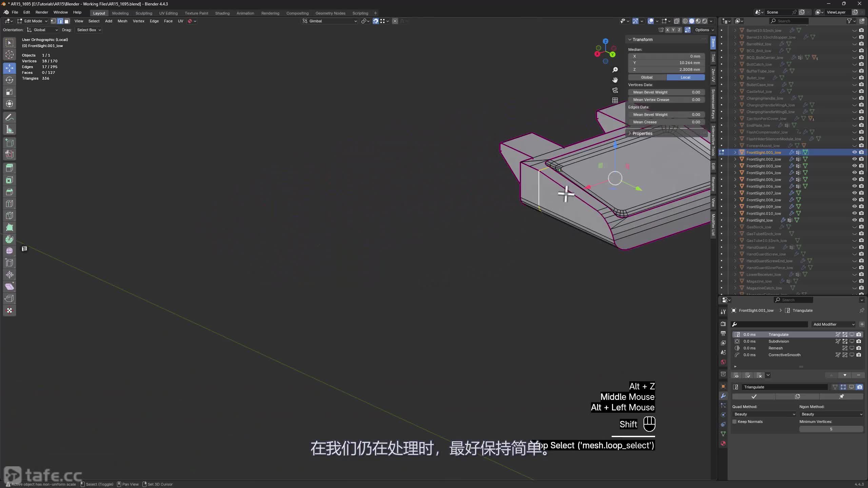Switch to UV Editing workspace tab
Image resolution: width=868 pixels, height=488 pixels.
[168, 13]
